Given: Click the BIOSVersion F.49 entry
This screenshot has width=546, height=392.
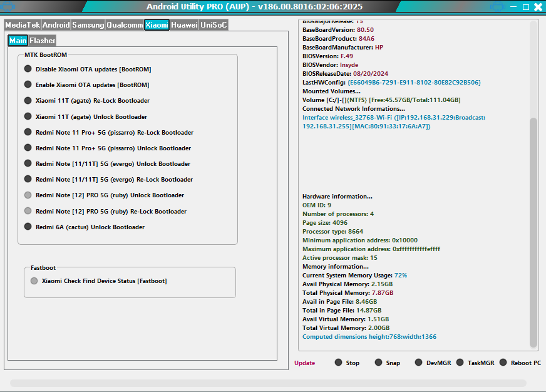Looking at the screenshot, I should (x=327, y=56).
